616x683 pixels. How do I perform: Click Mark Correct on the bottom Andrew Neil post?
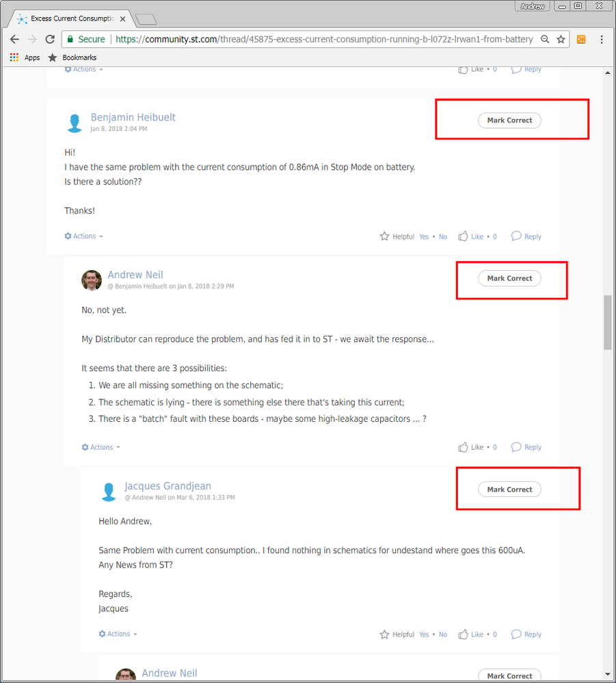click(x=510, y=675)
